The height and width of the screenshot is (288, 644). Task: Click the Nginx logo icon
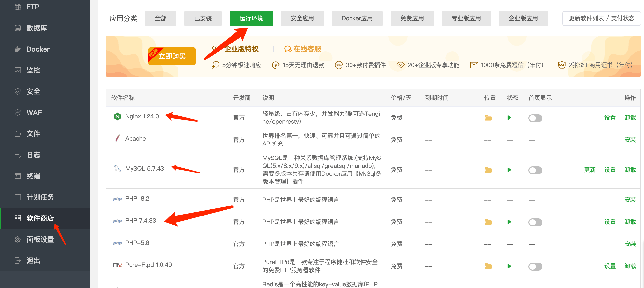117,116
